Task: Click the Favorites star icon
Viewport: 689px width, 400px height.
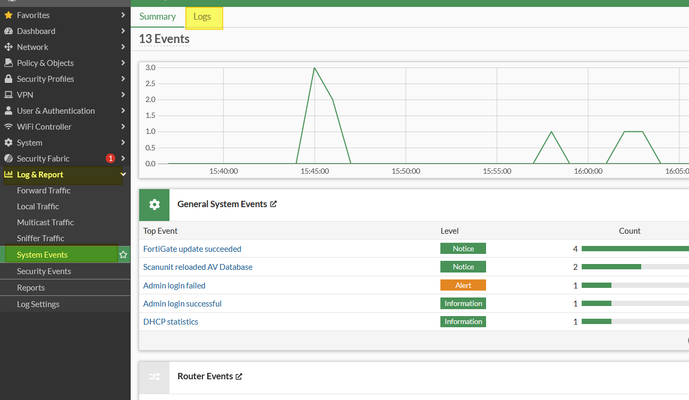Action: tap(9, 15)
